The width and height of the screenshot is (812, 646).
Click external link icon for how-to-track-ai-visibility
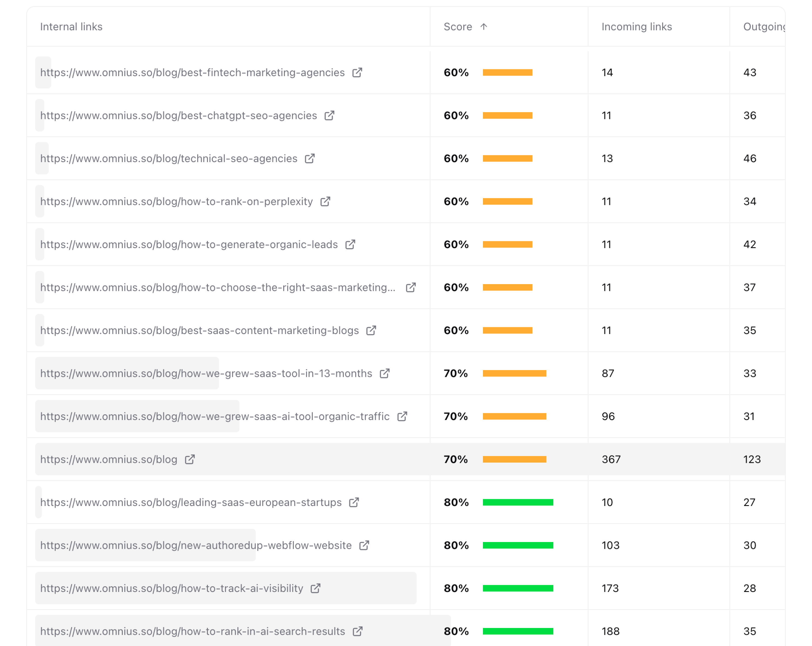pos(316,588)
